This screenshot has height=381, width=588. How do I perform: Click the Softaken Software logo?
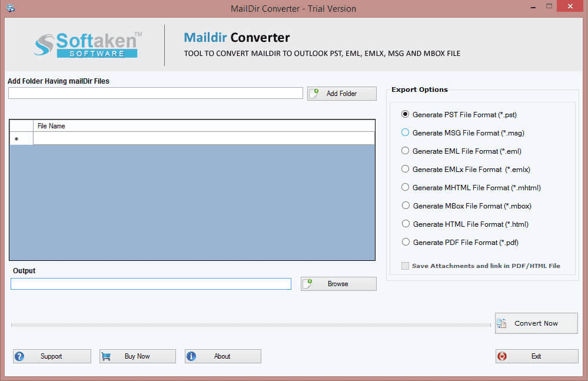[x=88, y=45]
